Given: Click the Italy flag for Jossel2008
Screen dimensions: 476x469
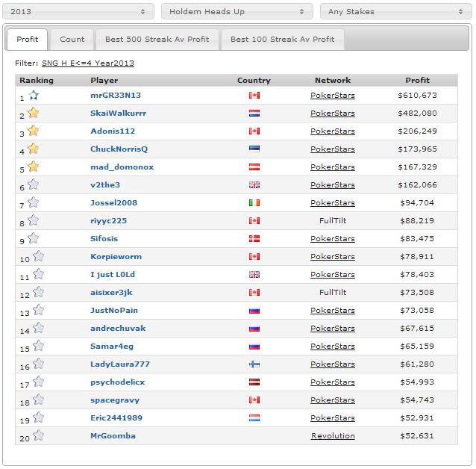Looking at the screenshot, I should point(254,202).
